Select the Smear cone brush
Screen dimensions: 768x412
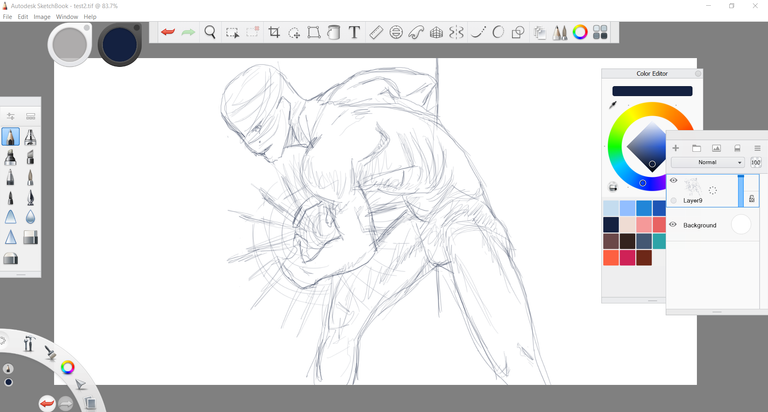point(10,217)
